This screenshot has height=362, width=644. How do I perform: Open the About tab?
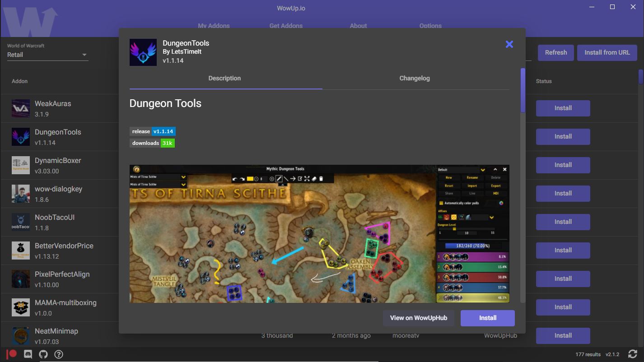358,26
